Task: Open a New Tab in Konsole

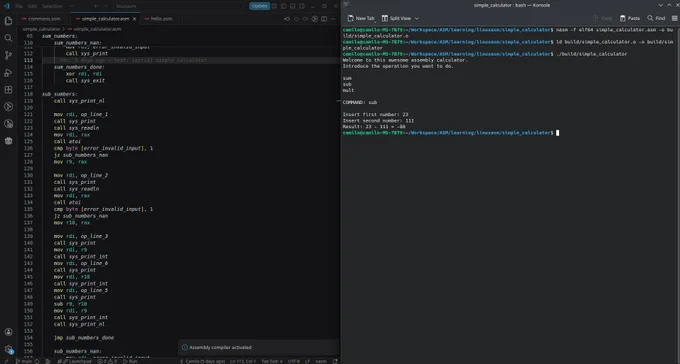Action: click(361, 18)
